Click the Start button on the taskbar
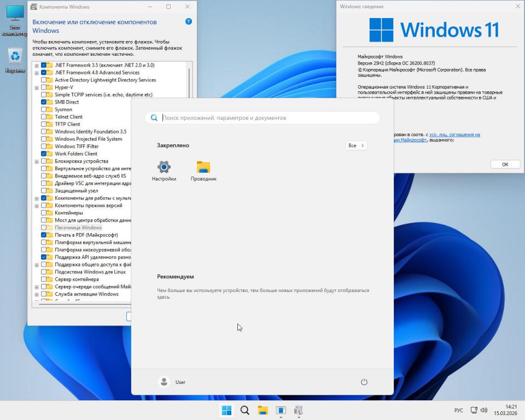This screenshot has width=525, height=420. pyautogui.click(x=226, y=410)
